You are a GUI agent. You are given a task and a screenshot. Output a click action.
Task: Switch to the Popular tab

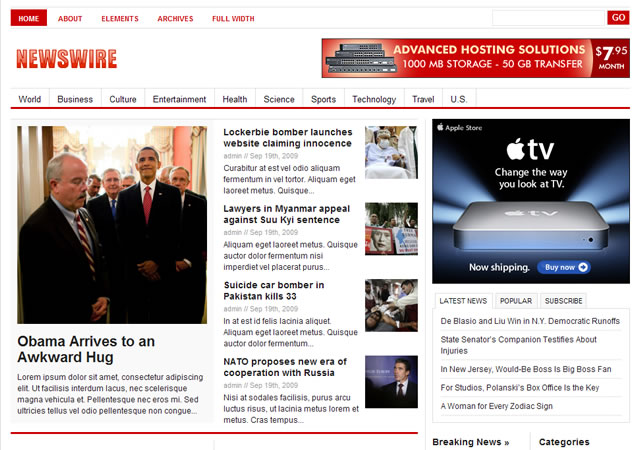(x=516, y=301)
